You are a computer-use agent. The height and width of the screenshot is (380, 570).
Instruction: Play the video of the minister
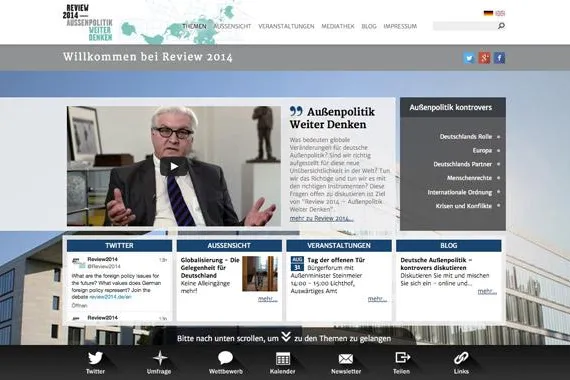tap(174, 167)
